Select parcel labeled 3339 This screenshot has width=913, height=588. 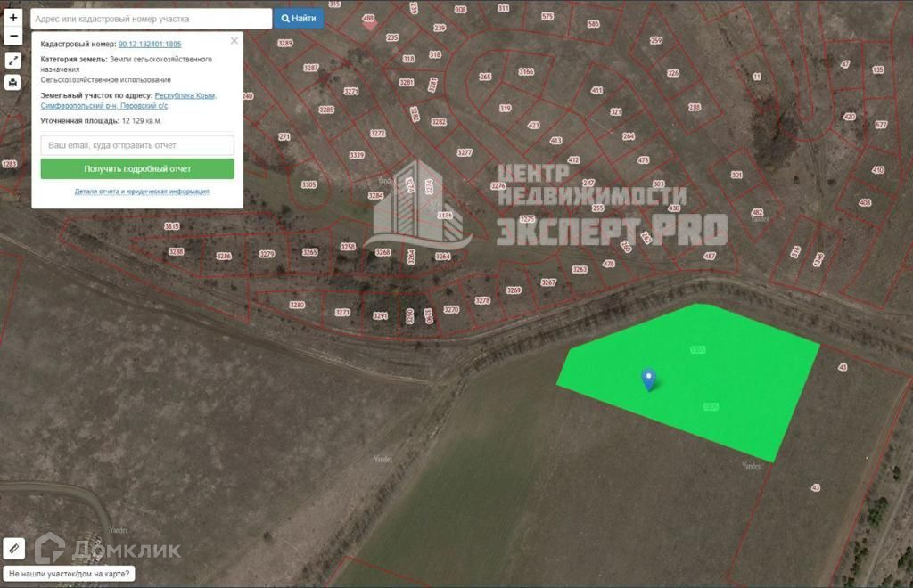[357, 155]
